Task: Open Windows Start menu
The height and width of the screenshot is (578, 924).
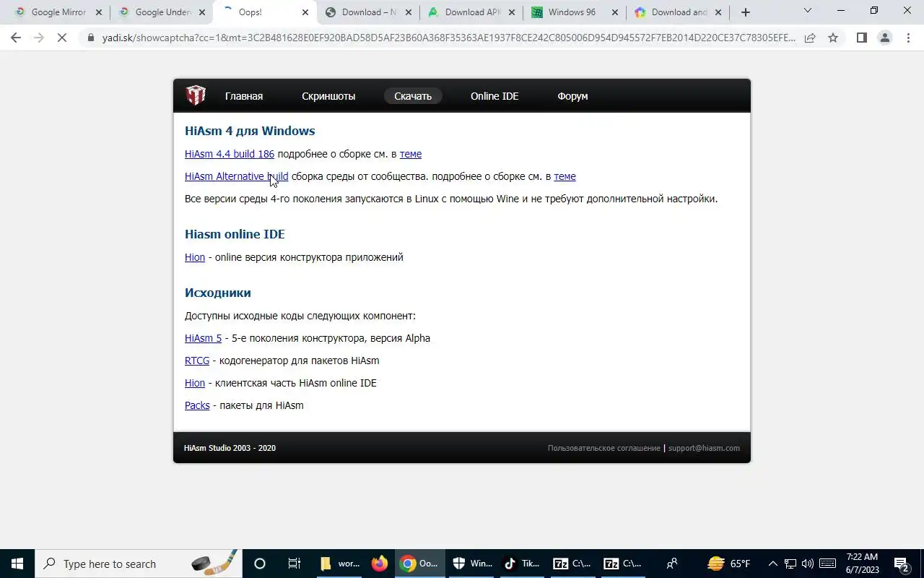Action: tap(17, 564)
